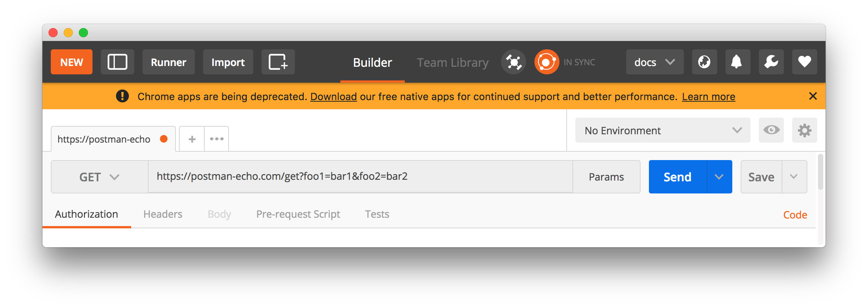The height and width of the screenshot is (308, 868).
Task: Open the browse globe icon
Action: [x=704, y=62]
